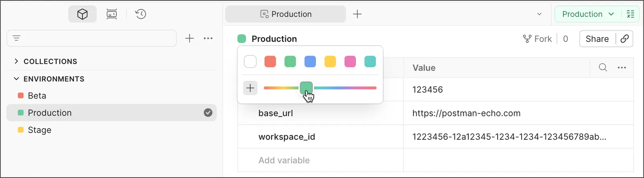
Task: Click the https://postman-echo.com value
Action: click(x=466, y=113)
